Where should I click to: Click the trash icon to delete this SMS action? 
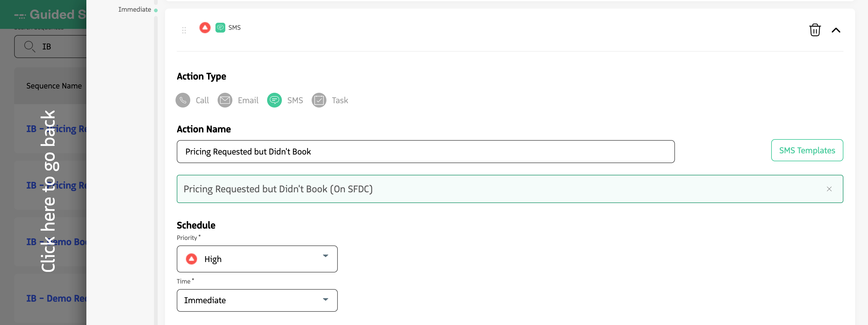click(815, 30)
